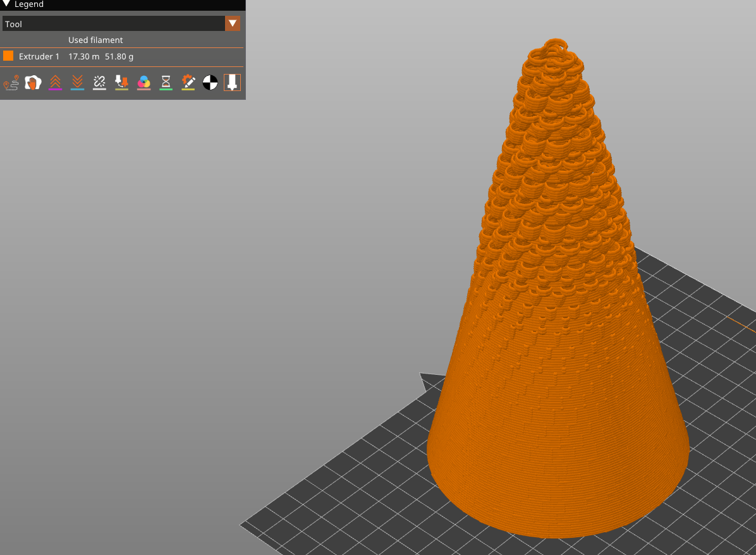
Task: Click the Wipe hand icon
Action: coord(33,83)
